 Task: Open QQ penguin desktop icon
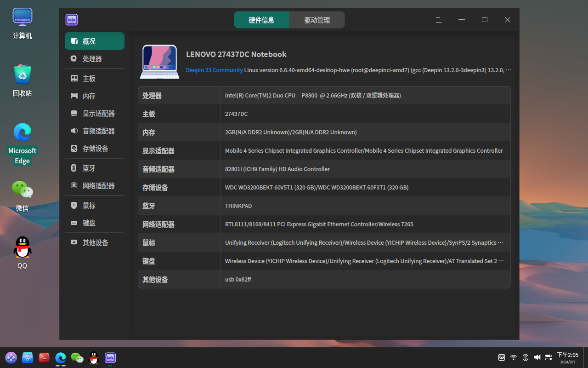pyautogui.click(x=23, y=253)
